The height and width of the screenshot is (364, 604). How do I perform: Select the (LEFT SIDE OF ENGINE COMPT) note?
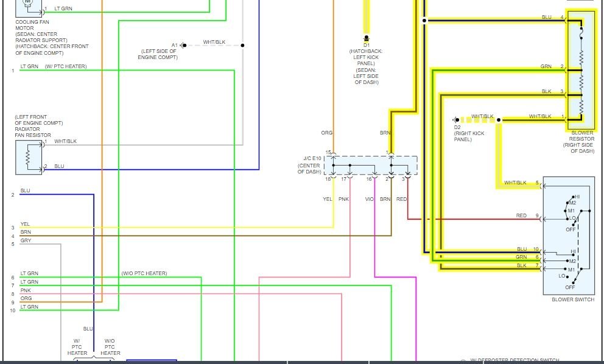[158, 54]
